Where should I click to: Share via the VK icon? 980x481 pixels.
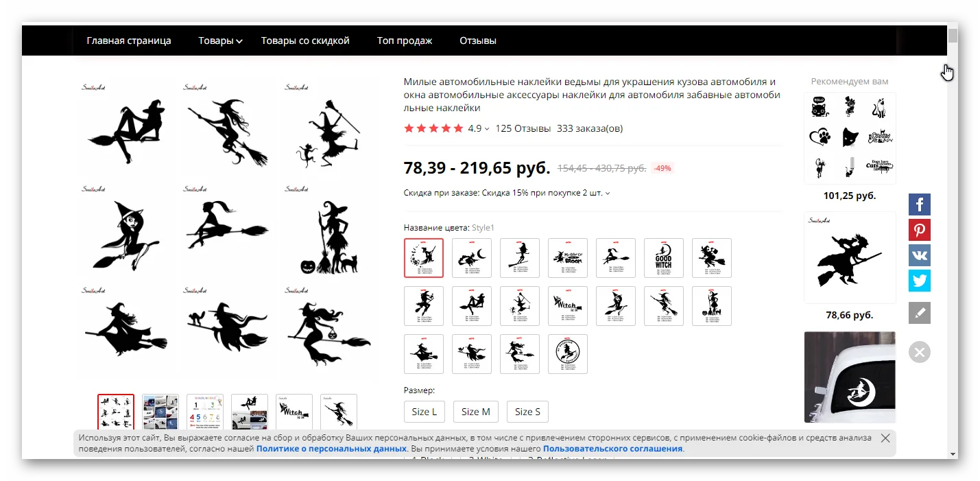pos(920,255)
